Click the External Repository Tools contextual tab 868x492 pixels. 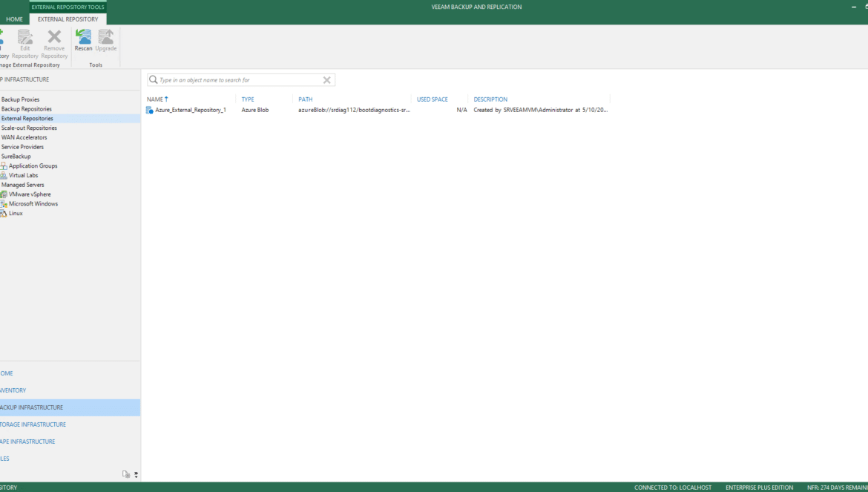click(68, 7)
